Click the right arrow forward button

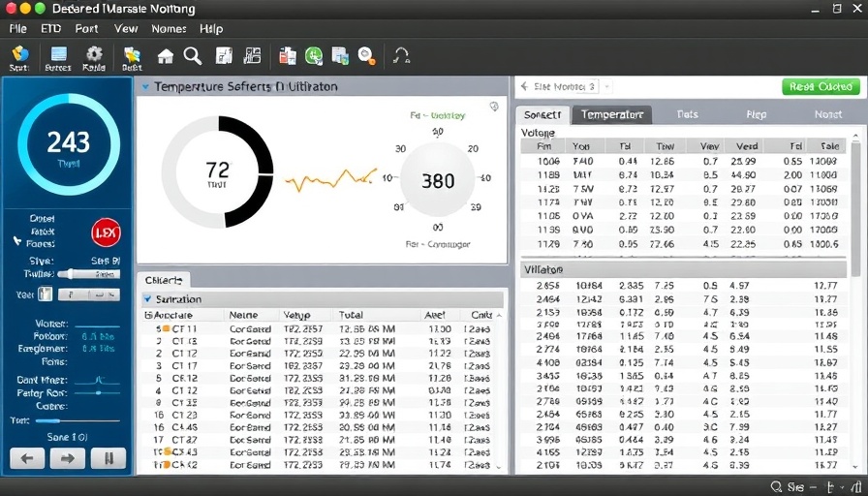68,457
